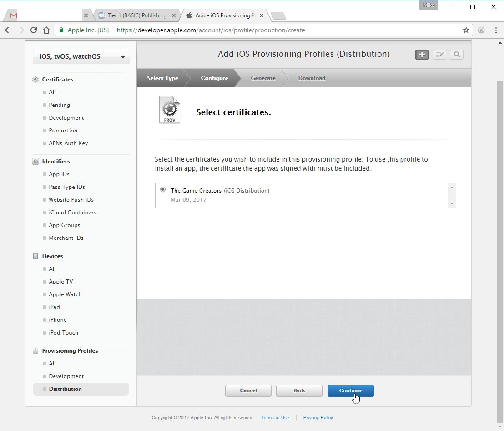Click the Cancel button
The height and width of the screenshot is (431, 504).
(x=248, y=391)
